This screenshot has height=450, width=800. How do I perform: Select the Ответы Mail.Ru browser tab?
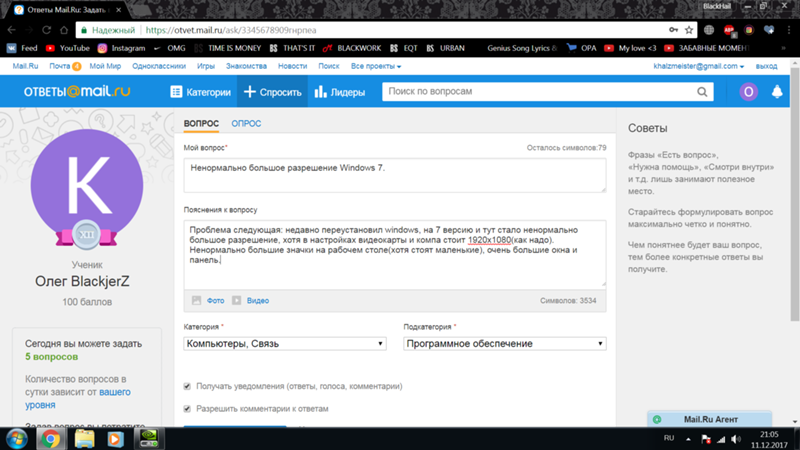67,10
